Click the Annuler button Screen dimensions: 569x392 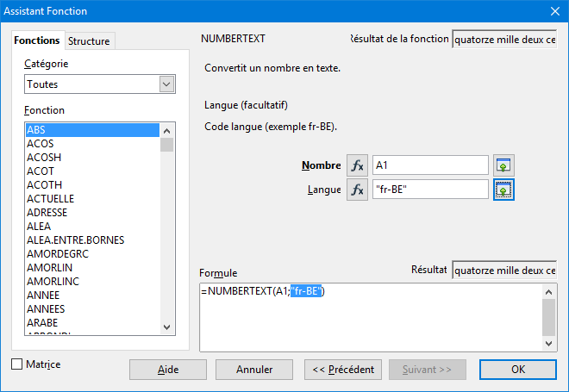[254, 370]
